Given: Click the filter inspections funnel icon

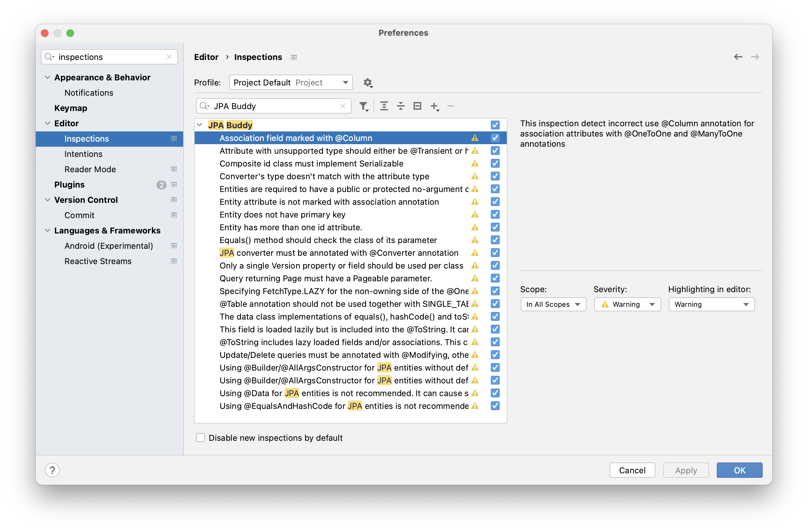Looking at the screenshot, I should [363, 106].
